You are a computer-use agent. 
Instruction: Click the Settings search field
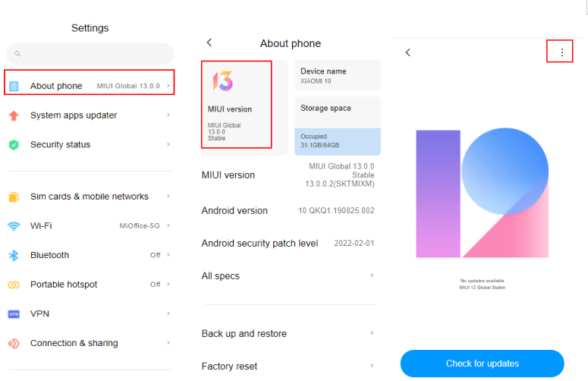tap(90, 54)
